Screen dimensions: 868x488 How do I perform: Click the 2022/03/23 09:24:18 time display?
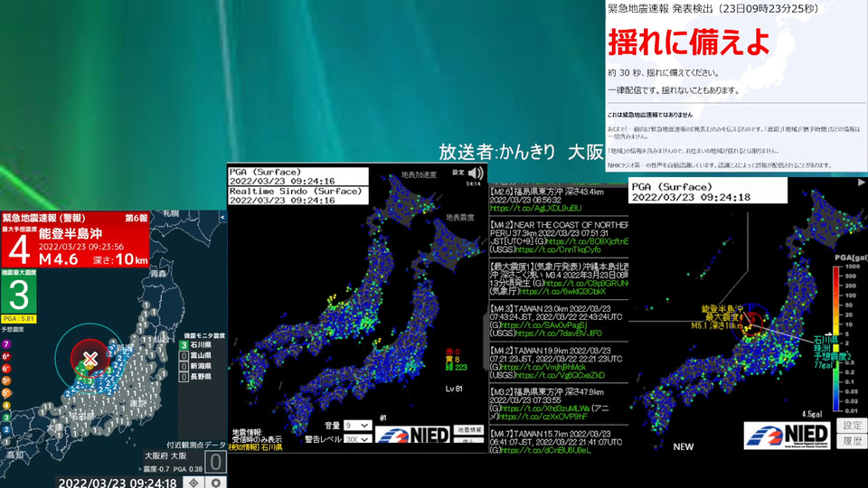118,483
